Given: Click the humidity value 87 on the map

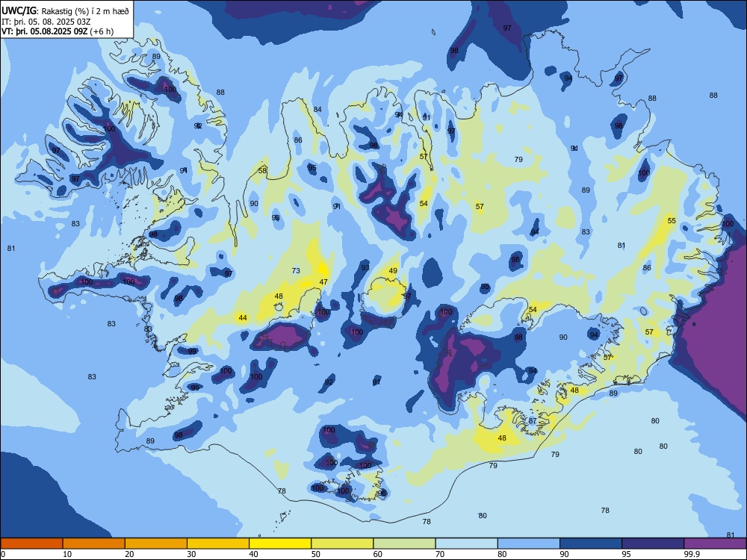Looking at the screenshot, I should 533,420.
